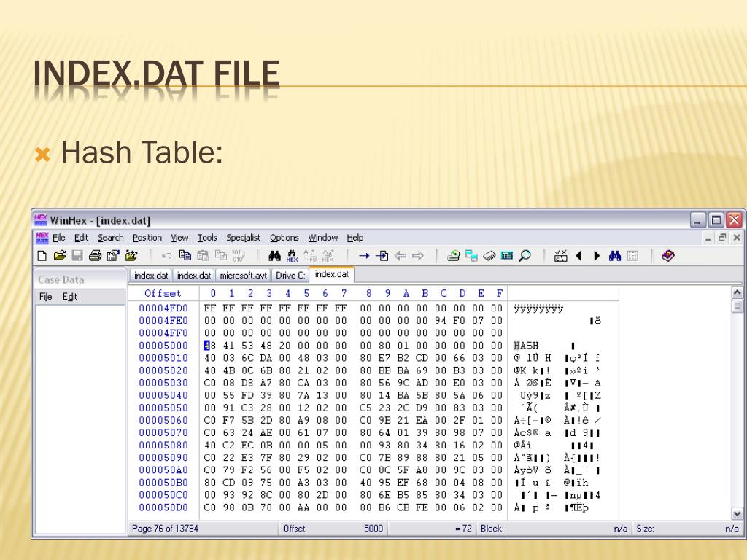Click the scrollbar down arrow in hex view
747x560 pixels.
(737, 513)
